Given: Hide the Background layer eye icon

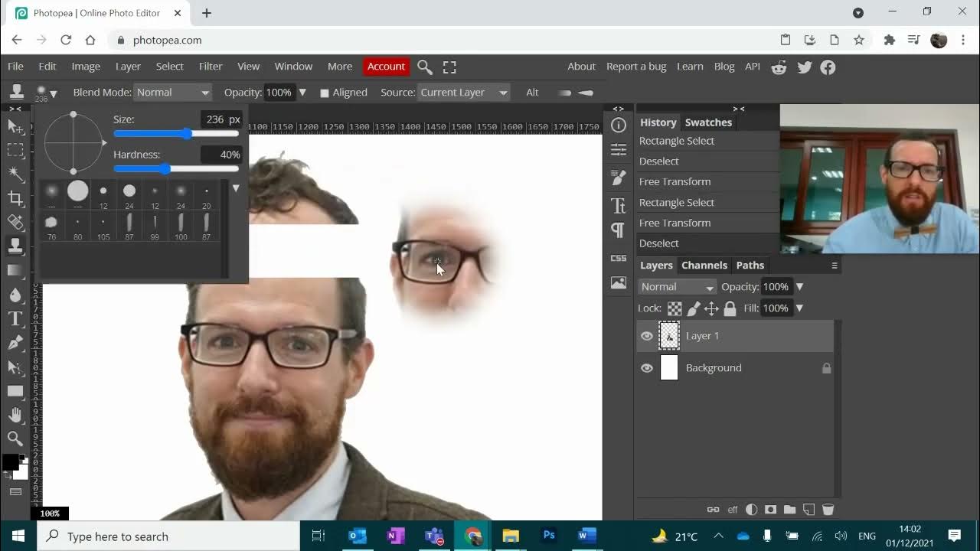Looking at the screenshot, I should [647, 368].
